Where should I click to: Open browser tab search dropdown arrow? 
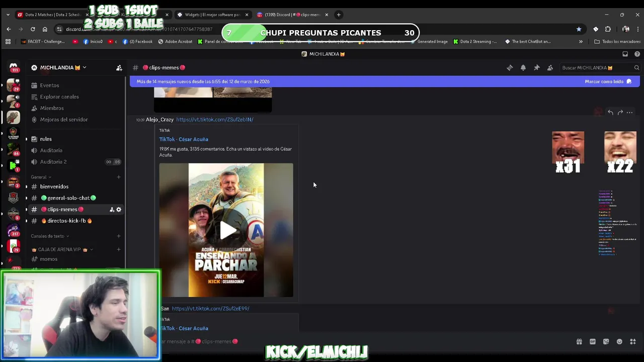[x=8, y=15]
